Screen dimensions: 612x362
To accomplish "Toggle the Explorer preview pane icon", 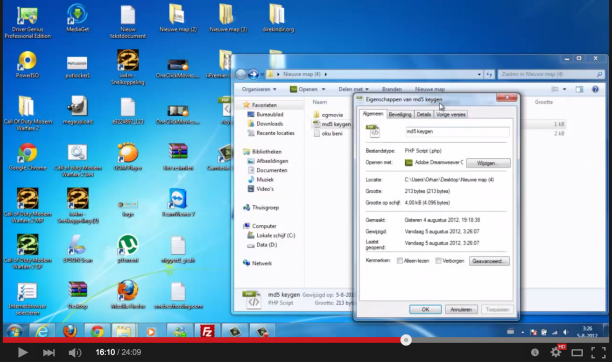I will [579, 89].
